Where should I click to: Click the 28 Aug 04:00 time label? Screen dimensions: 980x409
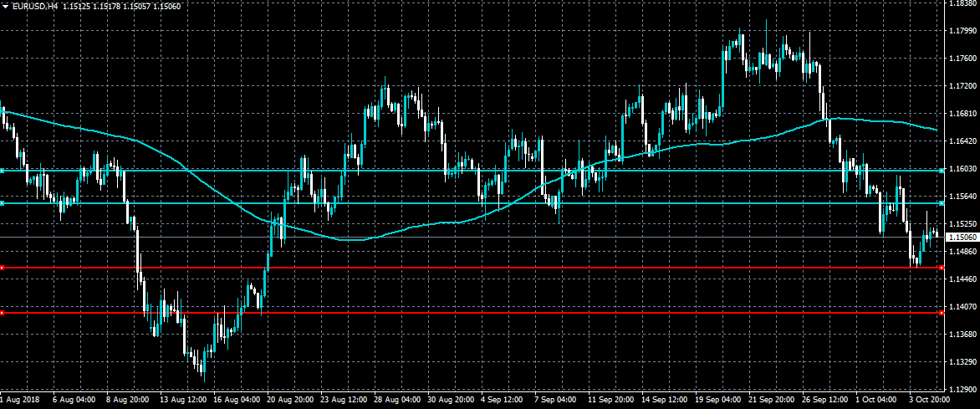[397, 399]
